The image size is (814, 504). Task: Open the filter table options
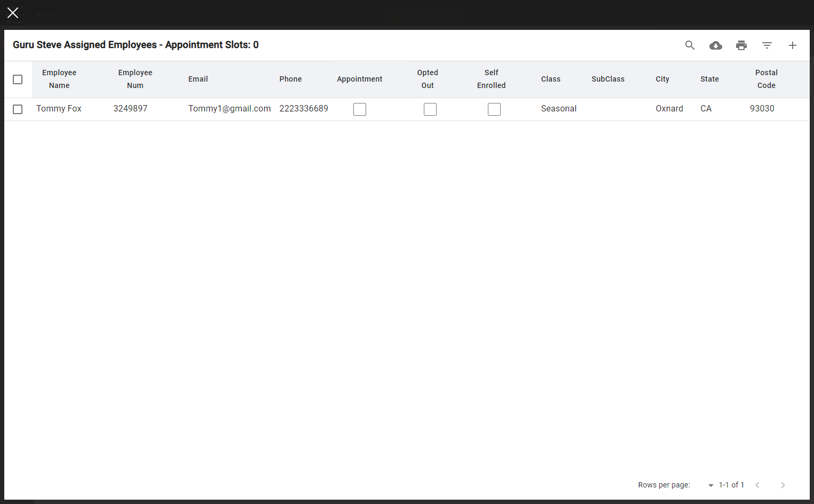click(766, 45)
